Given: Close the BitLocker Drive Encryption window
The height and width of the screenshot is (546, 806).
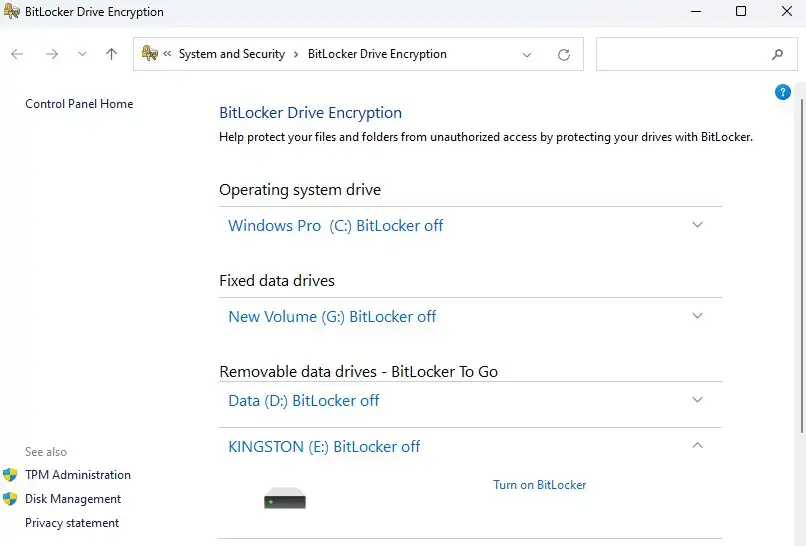Looking at the screenshot, I should click(x=787, y=11).
